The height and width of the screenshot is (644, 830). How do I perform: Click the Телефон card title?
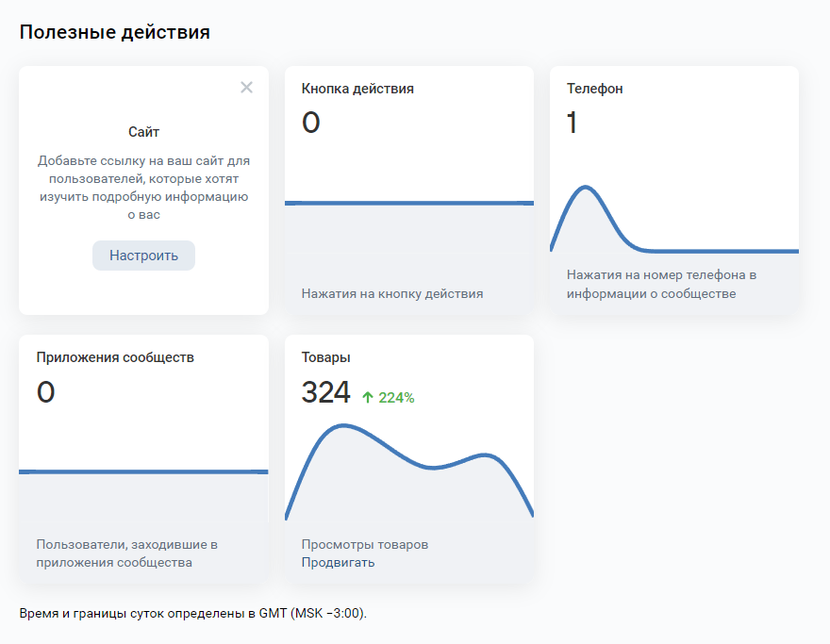point(594,89)
